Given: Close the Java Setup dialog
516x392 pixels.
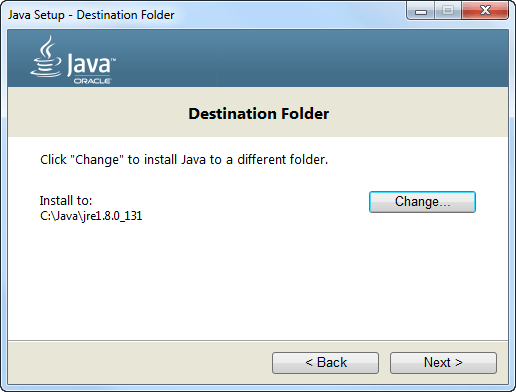Looking at the screenshot, I should click(485, 11).
